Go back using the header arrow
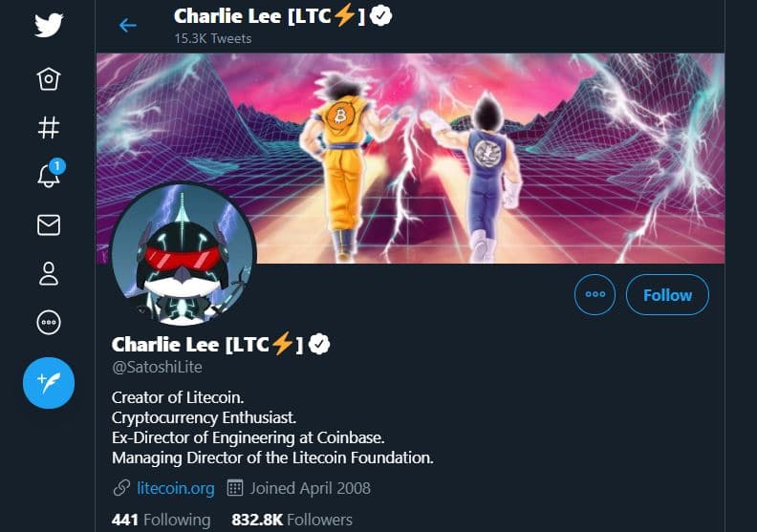The image size is (757, 532). coord(128,25)
